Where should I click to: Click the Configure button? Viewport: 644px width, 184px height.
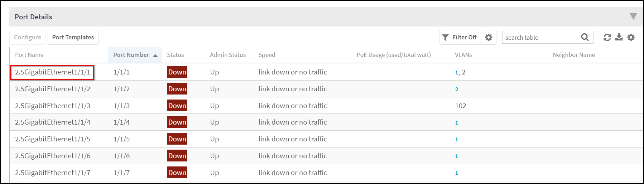coord(28,37)
